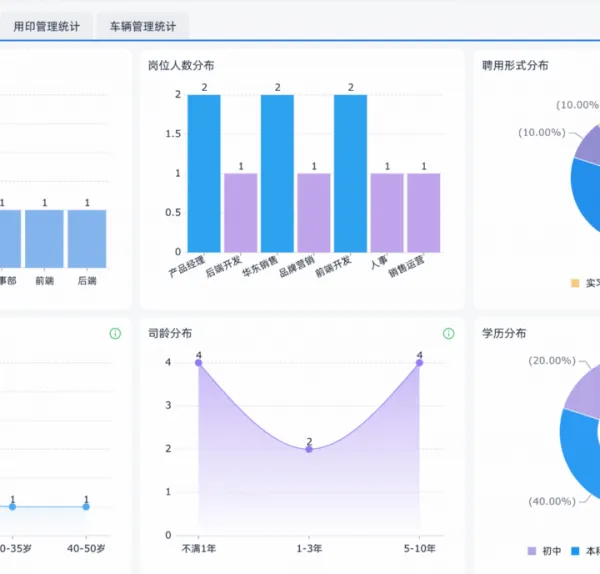
Task: Click the info icon on 司龄分布 chart
Action: click(448, 334)
